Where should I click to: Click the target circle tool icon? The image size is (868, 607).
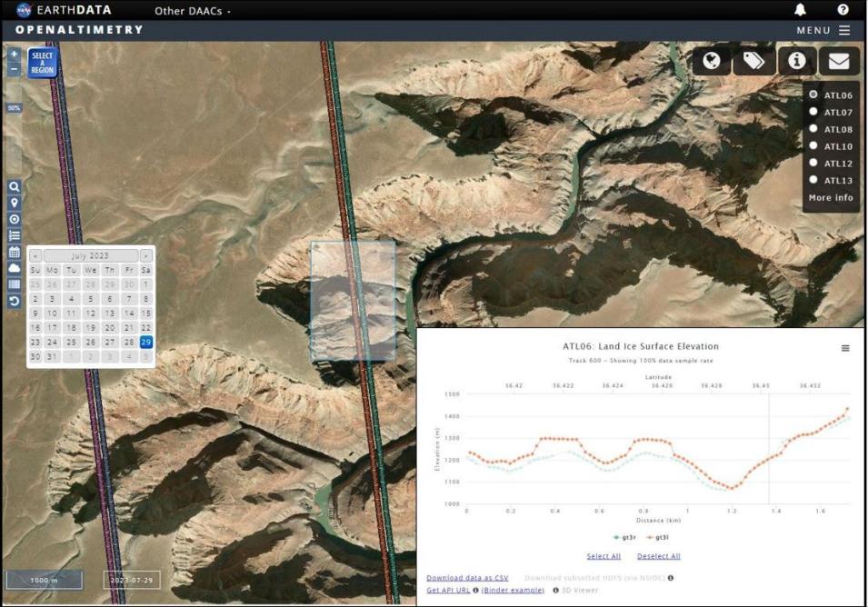click(x=15, y=219)
